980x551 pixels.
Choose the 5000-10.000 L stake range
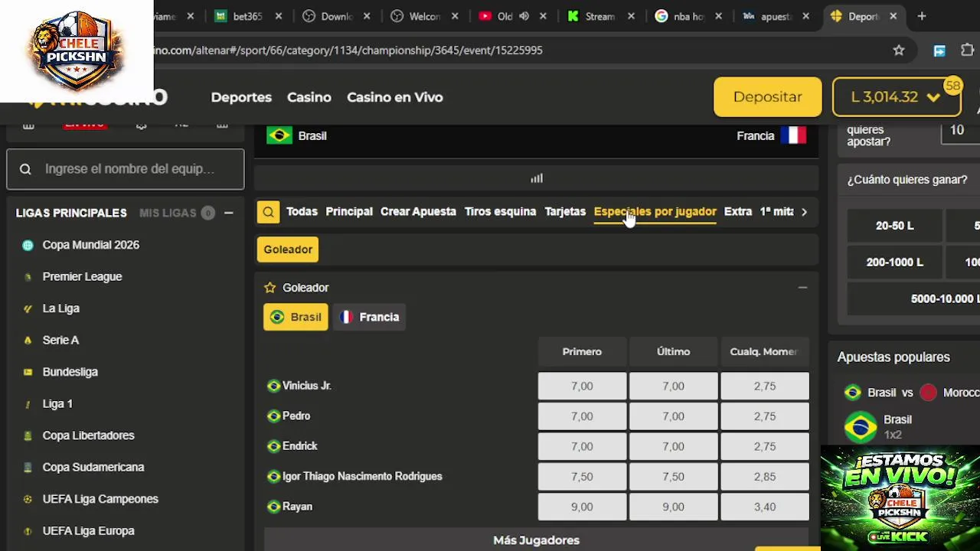(x=913, y=299)
